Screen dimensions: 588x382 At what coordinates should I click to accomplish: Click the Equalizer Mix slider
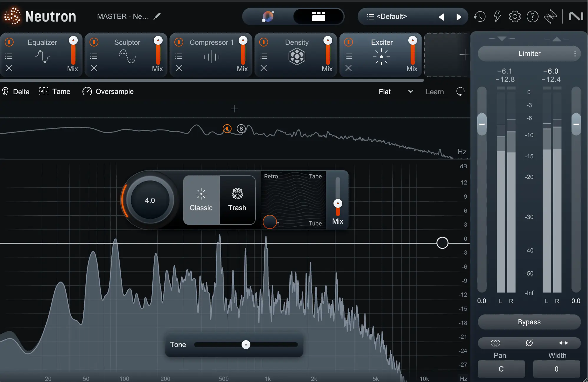pos(73,50)
